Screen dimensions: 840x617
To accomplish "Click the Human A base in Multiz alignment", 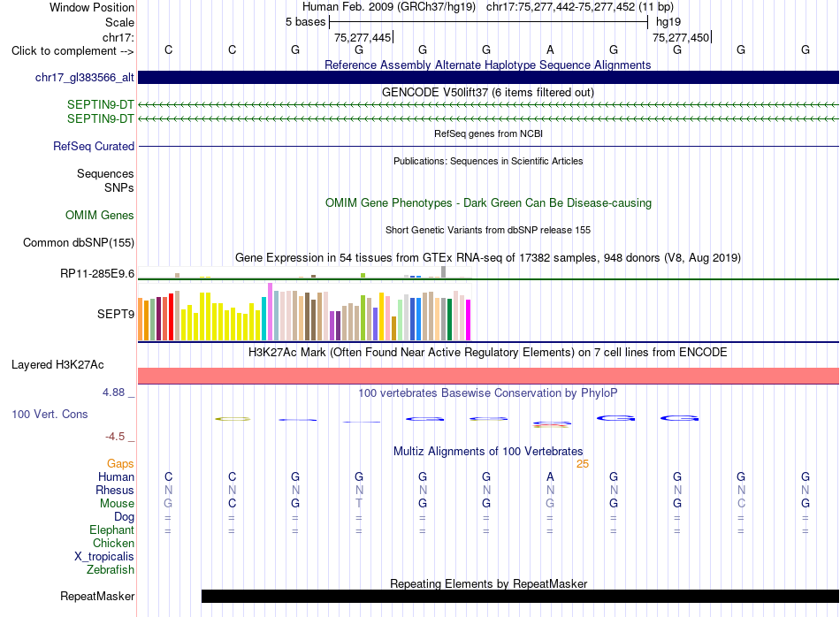I will [x=550, y=476].
